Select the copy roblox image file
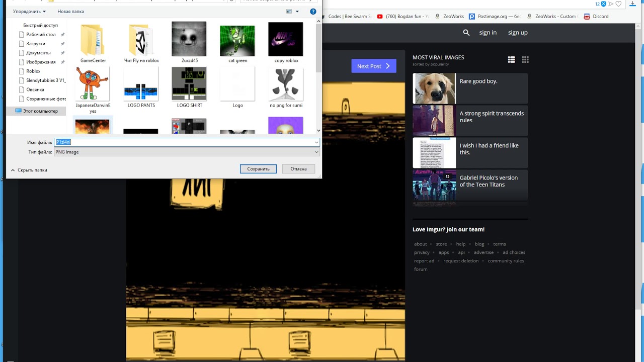 (286, 42)
